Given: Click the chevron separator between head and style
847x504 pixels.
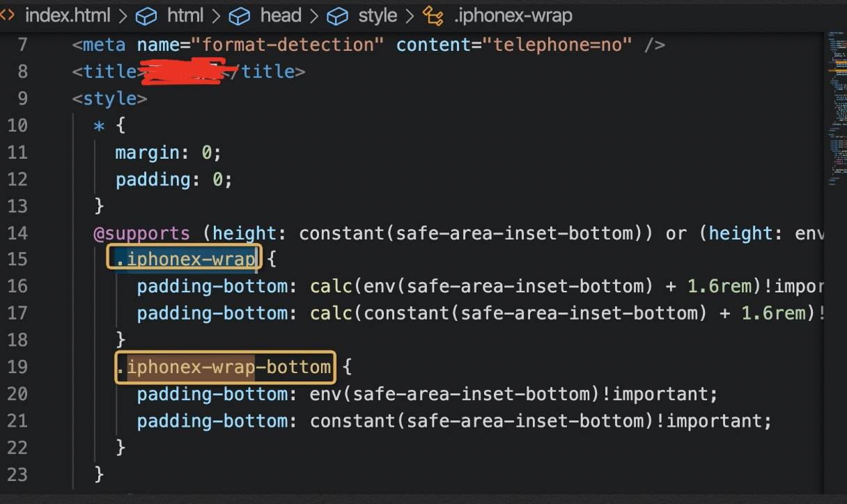Looking at the screenshot, I should (x=313, y=15).
